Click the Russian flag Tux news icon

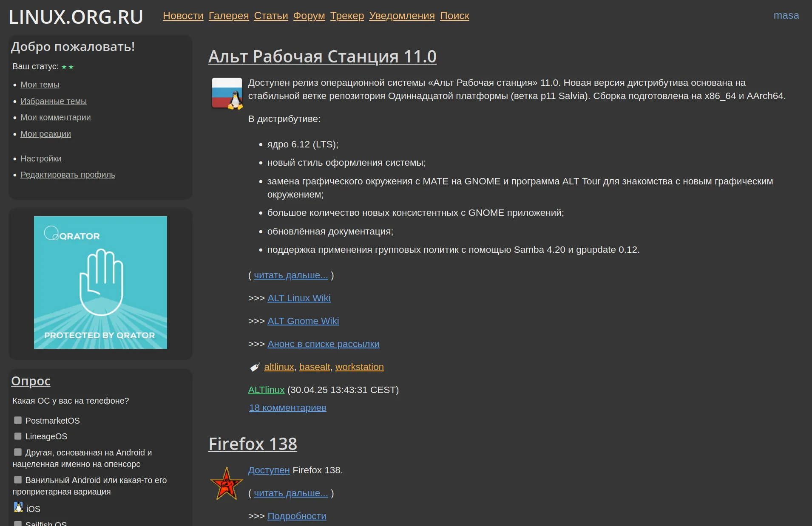coord(227,93)
